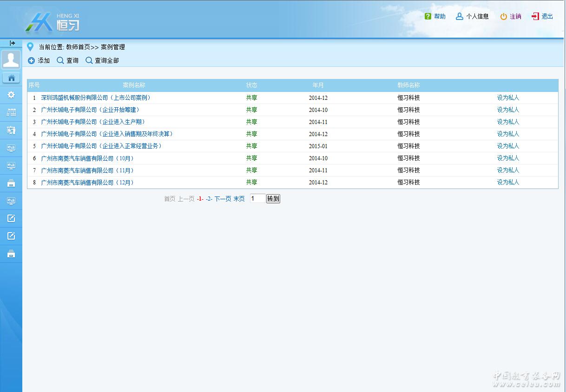The width and height of the screenshot is (566, 392).
Task: Click the bottom printer icon in sidebar
Action: pos(11,254)
